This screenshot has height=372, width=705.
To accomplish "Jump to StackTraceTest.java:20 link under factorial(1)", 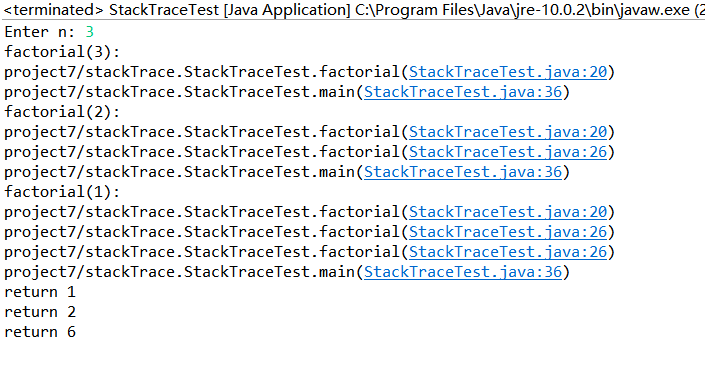I will (x=508, y=212).
